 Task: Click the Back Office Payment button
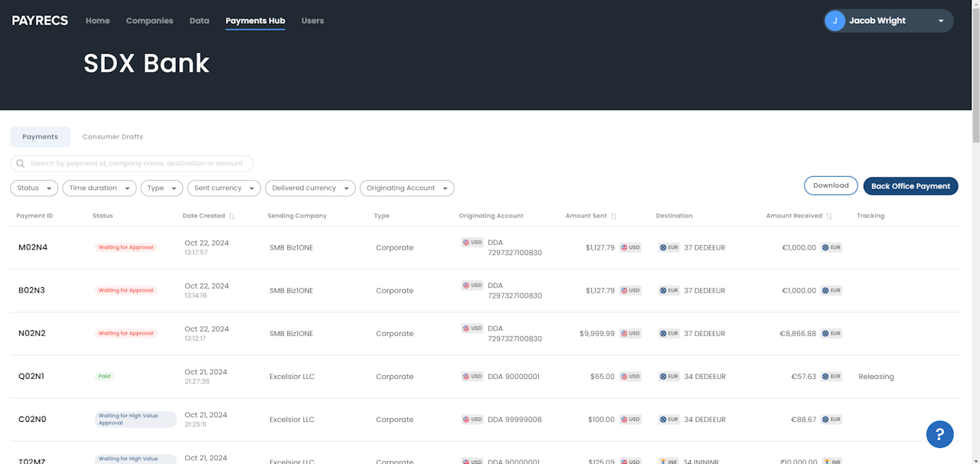(910, 186)
